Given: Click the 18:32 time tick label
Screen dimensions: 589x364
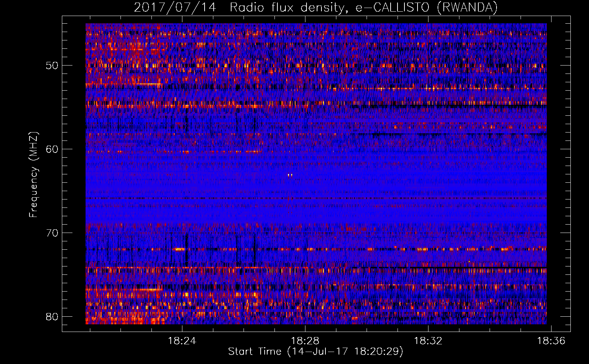Looking at the screenshot, I should coord(428,341).
